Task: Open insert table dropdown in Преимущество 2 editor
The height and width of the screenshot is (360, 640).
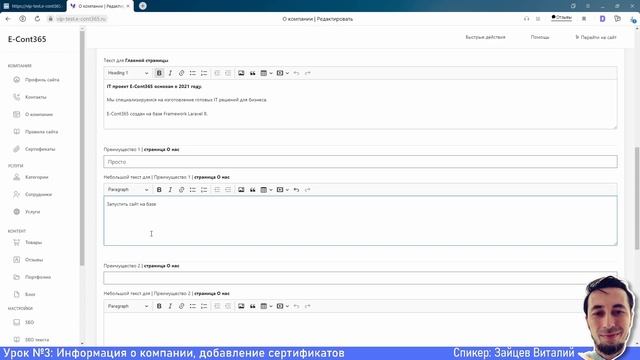Action: [266, 306]
